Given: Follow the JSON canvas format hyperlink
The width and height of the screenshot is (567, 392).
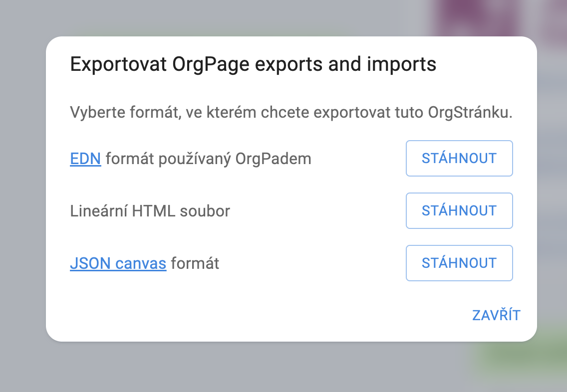Looking at the screenshot, I should [118, 263].
